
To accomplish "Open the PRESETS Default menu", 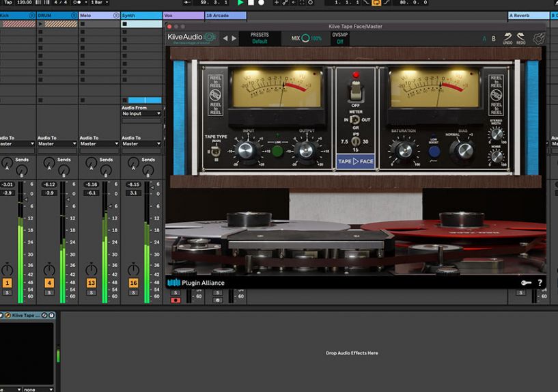I will coord(260,38).
